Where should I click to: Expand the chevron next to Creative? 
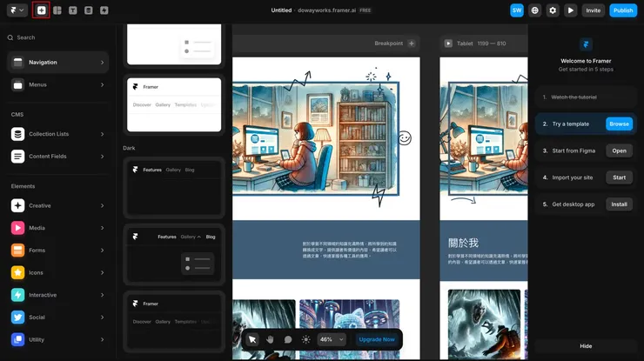103,205
